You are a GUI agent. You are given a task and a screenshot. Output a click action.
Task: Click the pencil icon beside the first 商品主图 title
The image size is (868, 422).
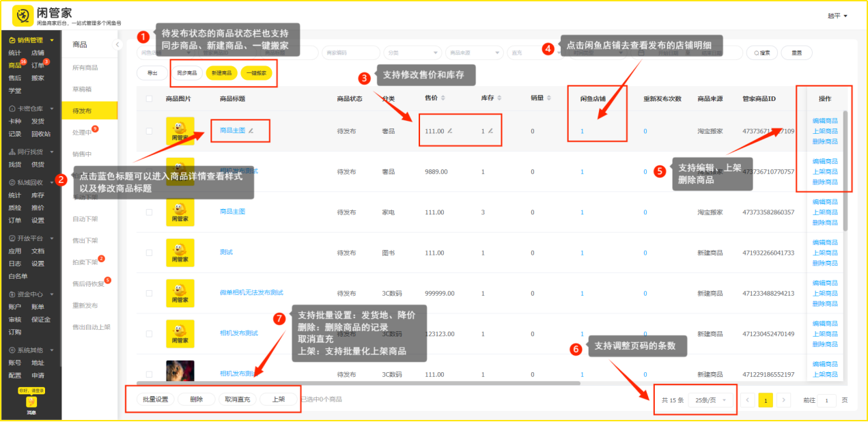click(x=251, y=130)
